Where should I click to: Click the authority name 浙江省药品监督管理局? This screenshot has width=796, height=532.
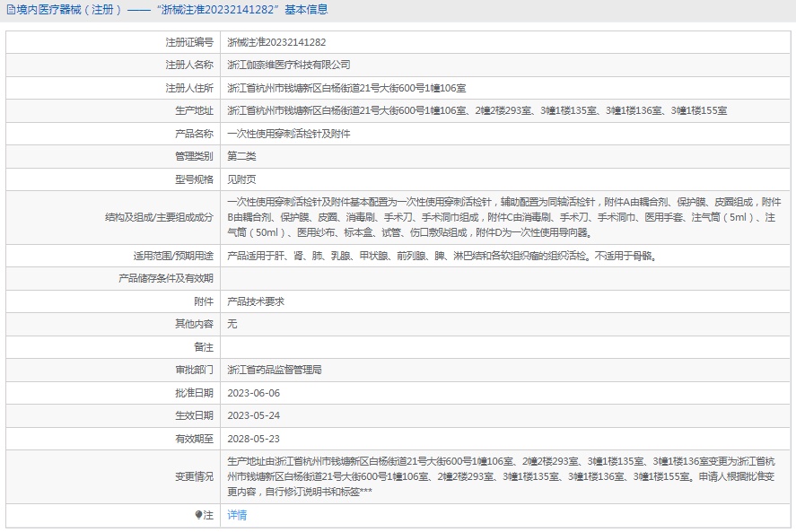275,370
